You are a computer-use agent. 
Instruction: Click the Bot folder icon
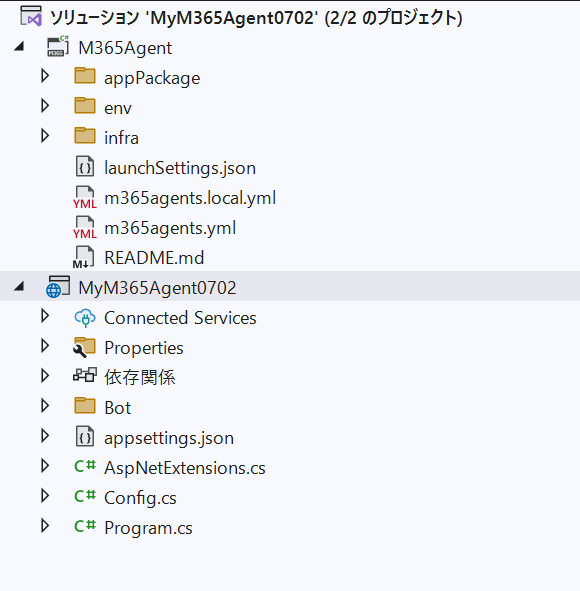[x=85, y=406]
